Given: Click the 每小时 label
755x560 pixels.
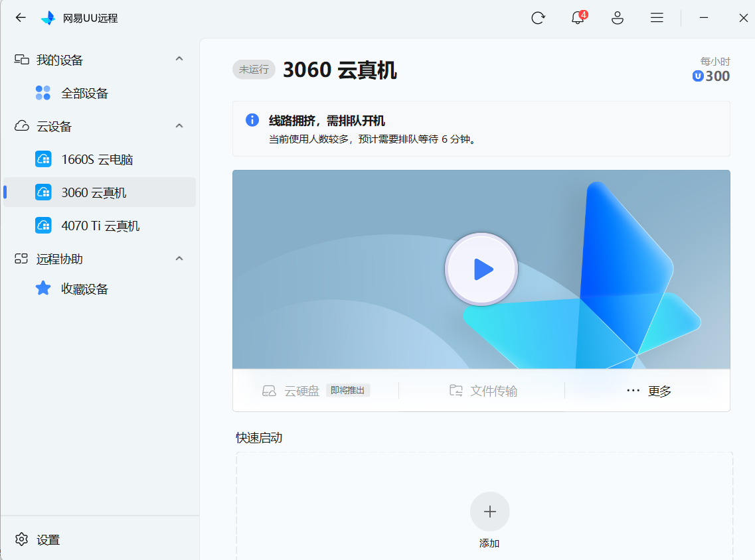Looking at the screenshot, I should coord(715,61).
